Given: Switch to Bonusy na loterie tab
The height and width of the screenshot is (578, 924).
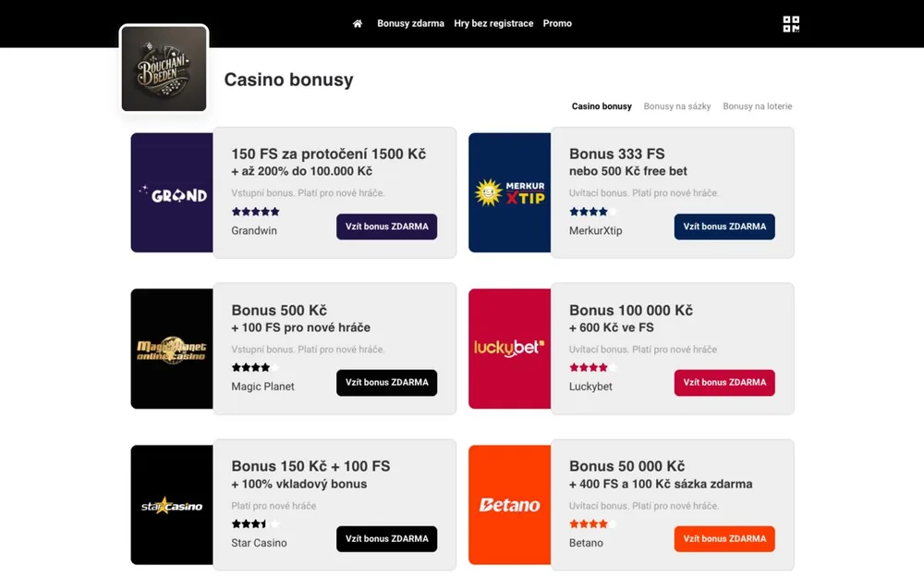Looking at the screenshot, I should point(758,106).
